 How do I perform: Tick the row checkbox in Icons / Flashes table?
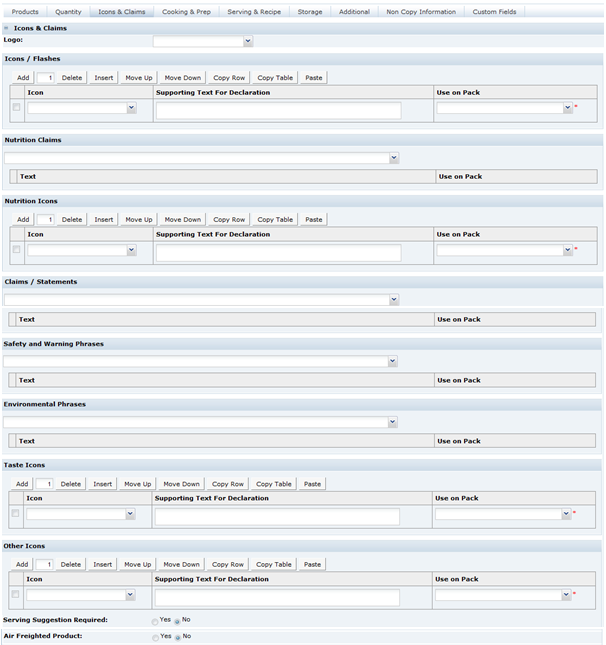pyautogui.click(x=16, y=107)
